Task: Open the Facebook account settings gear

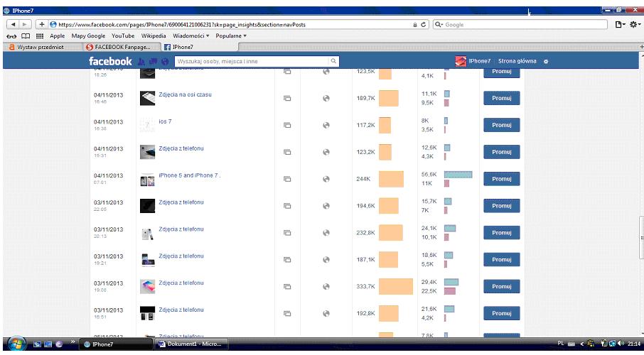Action: tap(546, 62)
